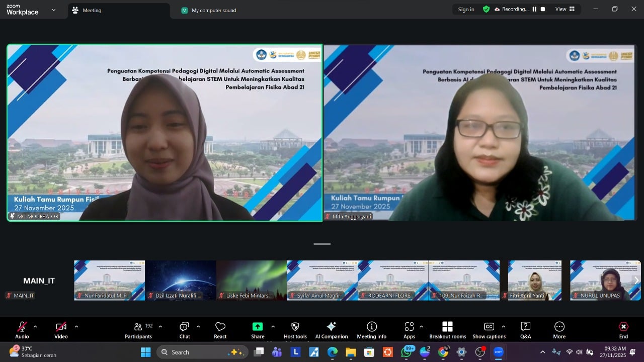Open Breakout rooms
This screenshot has height=362, width=644.
click(447, 330)
